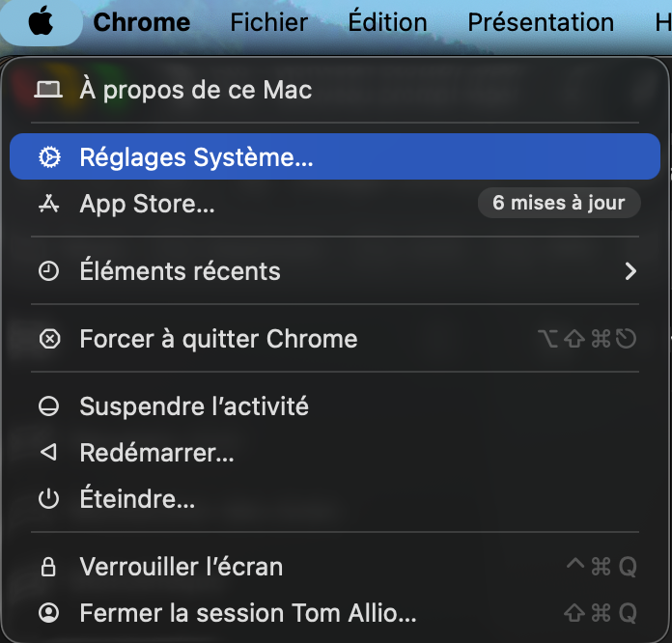Open the Fichier menu
The height and width of the screenshot is (643, 672).
(268, 22)
